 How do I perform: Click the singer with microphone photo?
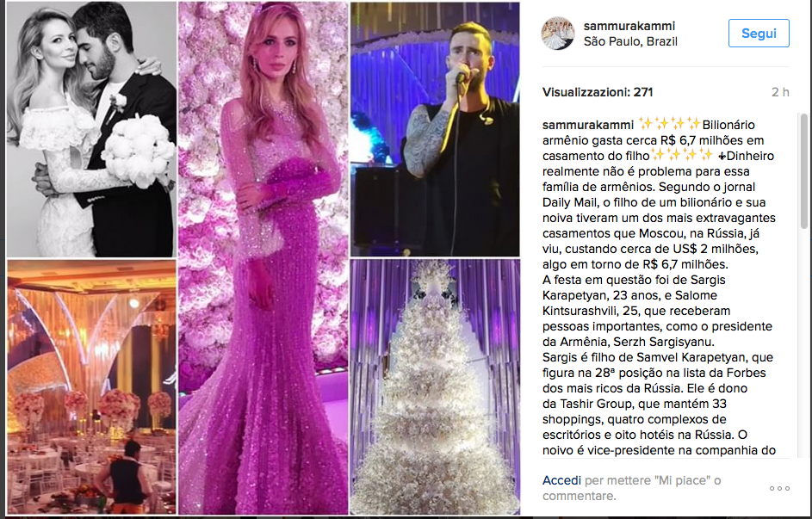[435, 129]
